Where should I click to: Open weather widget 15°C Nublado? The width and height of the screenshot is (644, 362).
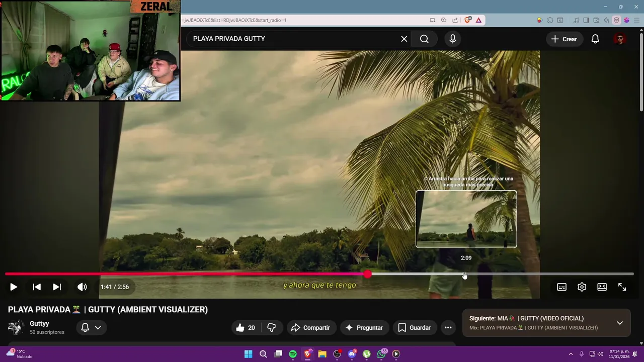19,354
